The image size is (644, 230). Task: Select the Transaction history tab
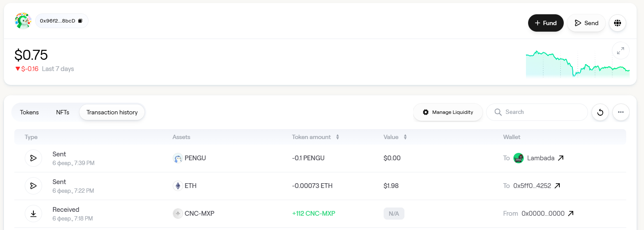click(112, 112)
